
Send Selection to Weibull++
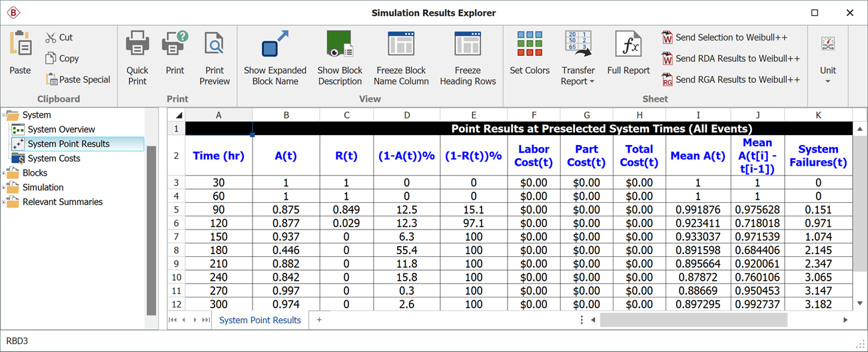667,38
